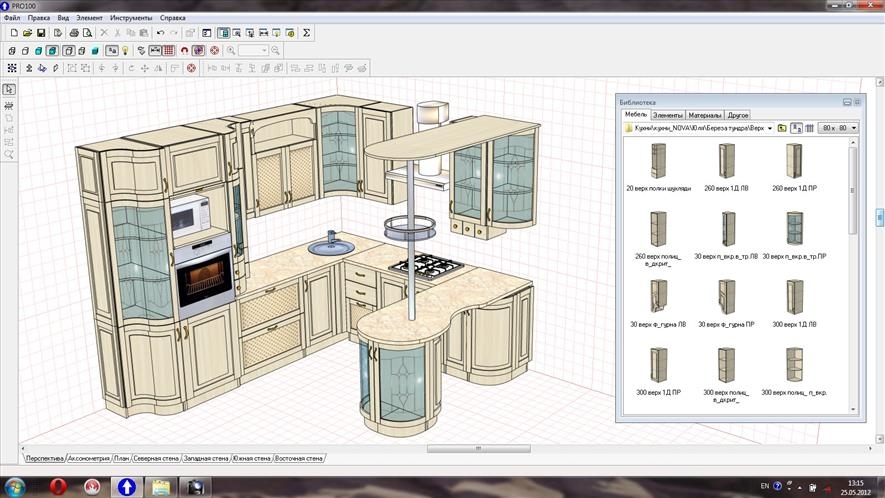Viewport: 885px width, 498px height.
Task: Click the Select All icon in the third toolbar
Action: point(12,68)
